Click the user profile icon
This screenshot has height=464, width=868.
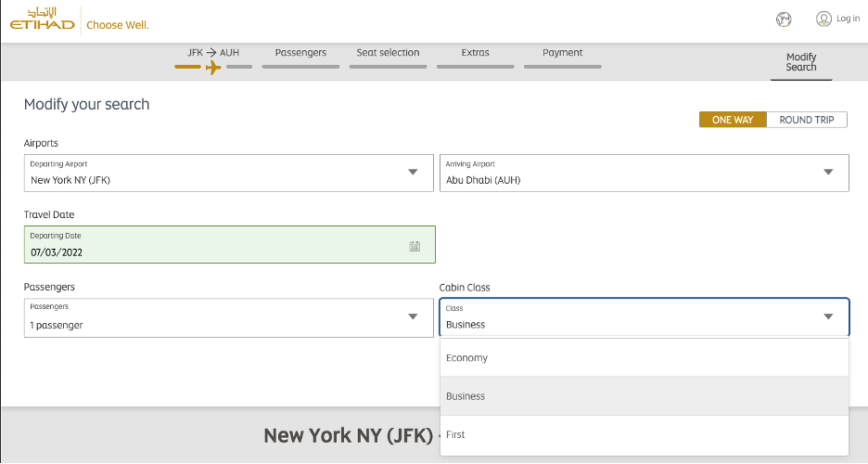click(x=823, y=19)
